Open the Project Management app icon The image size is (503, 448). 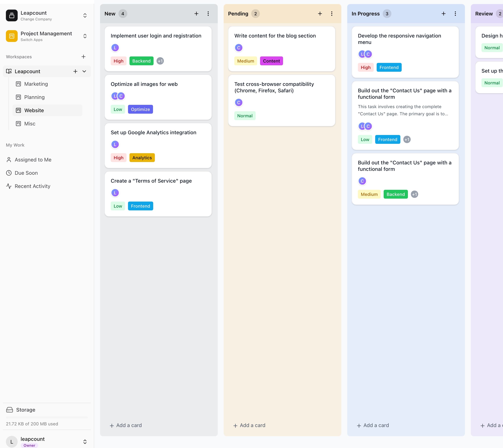click(12, 36)
